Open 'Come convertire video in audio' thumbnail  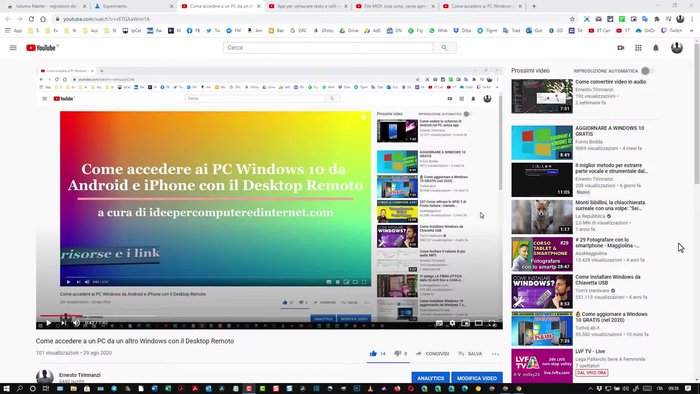542,96
